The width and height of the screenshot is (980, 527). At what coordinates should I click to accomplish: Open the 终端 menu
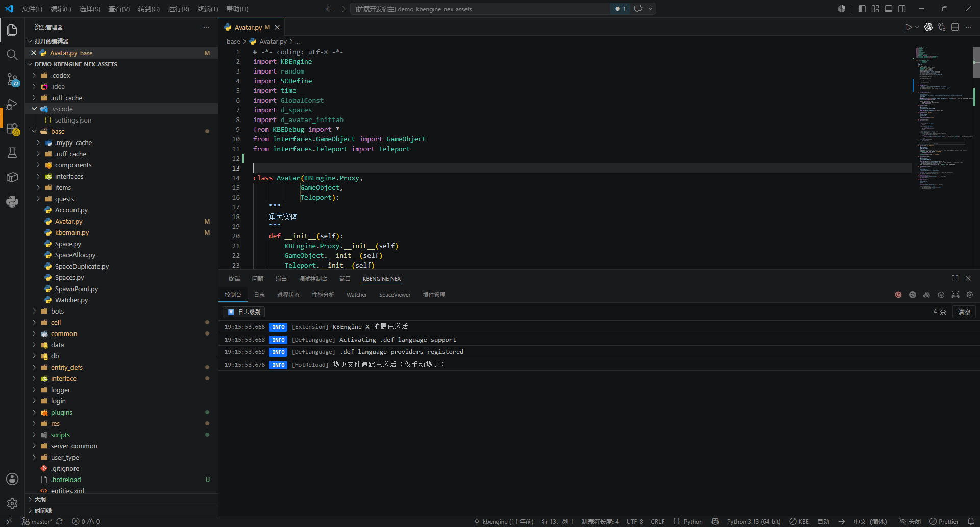pyautogui.click(x=207, y=9)
